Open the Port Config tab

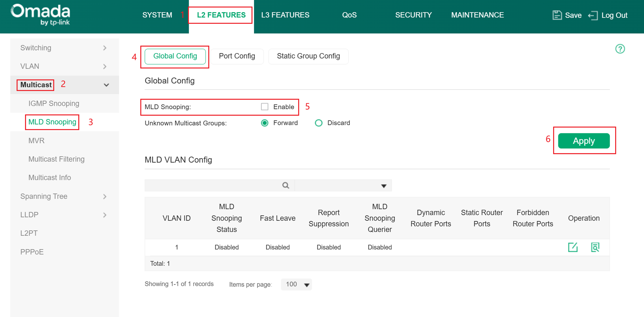coord(237,56)
